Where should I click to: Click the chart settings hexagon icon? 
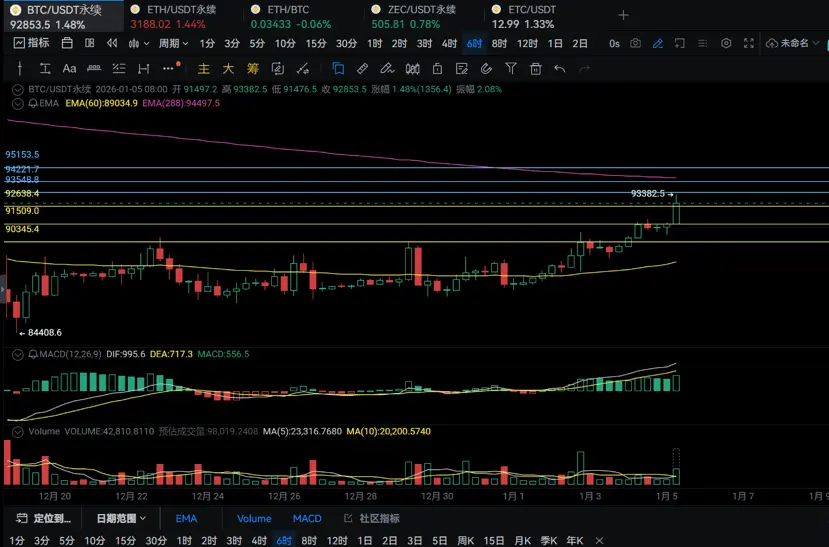point(726,43)
